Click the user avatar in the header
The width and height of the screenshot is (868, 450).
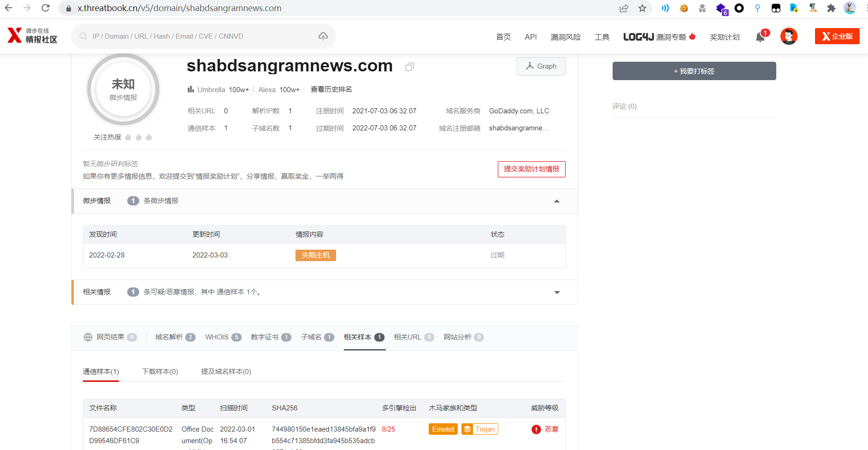click(x=788, y=36)
